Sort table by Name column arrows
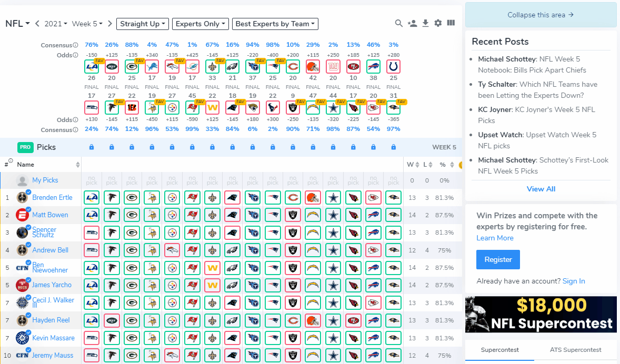This screenshot has height=364, width=620. click(x=78, y=165)
